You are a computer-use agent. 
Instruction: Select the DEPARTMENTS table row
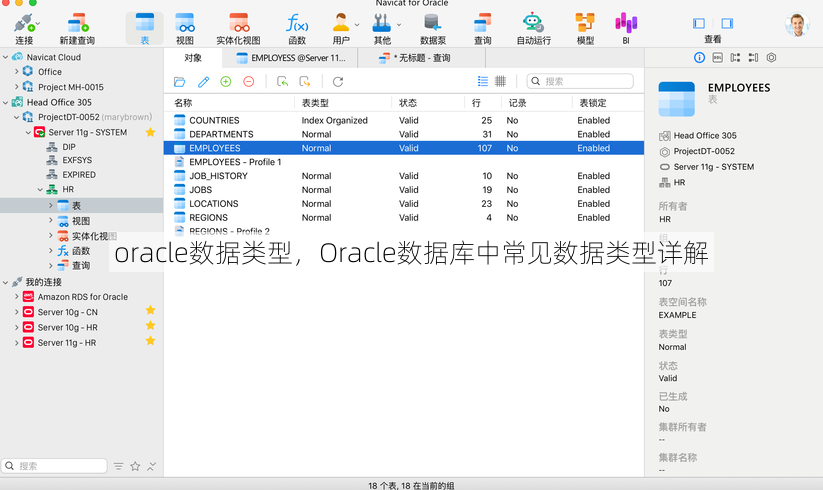(x=404, y=134)
